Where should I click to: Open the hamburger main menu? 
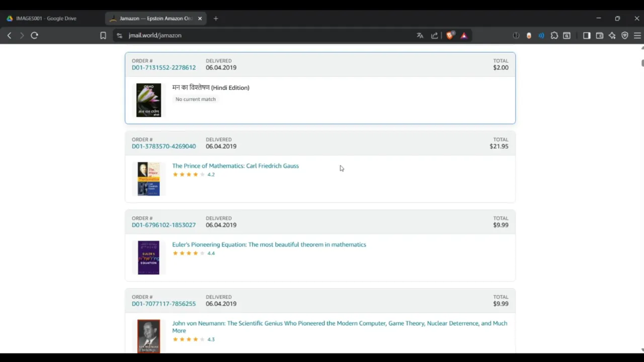click(637, 36)
